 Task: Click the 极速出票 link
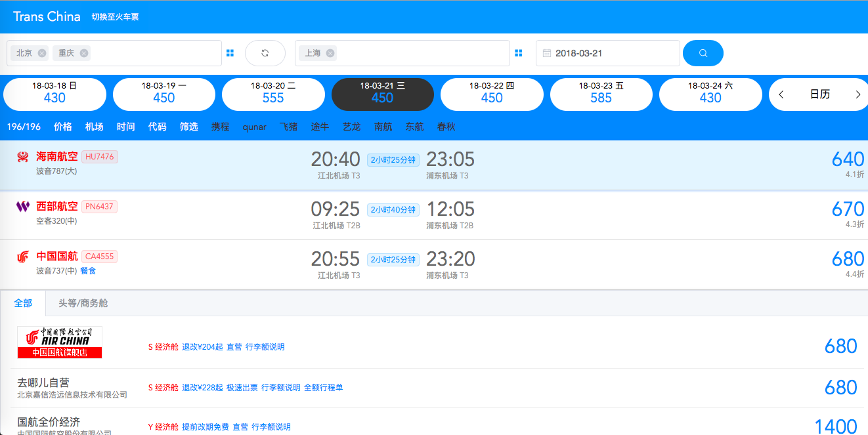click(x=242, y=388)
